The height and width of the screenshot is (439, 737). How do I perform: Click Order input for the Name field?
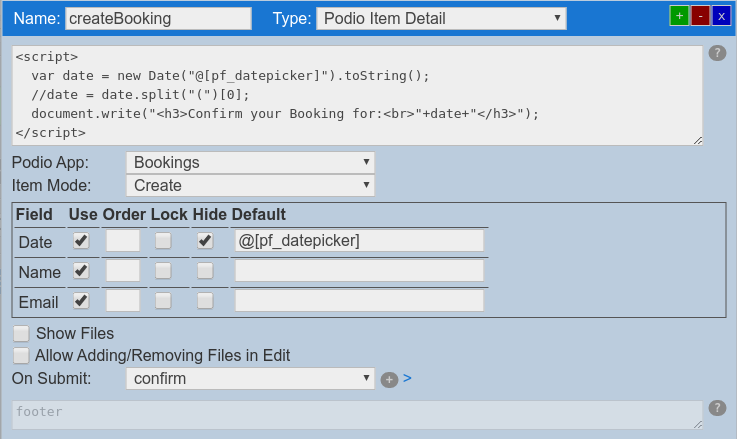pyautogui.click(x=123, y=271)
